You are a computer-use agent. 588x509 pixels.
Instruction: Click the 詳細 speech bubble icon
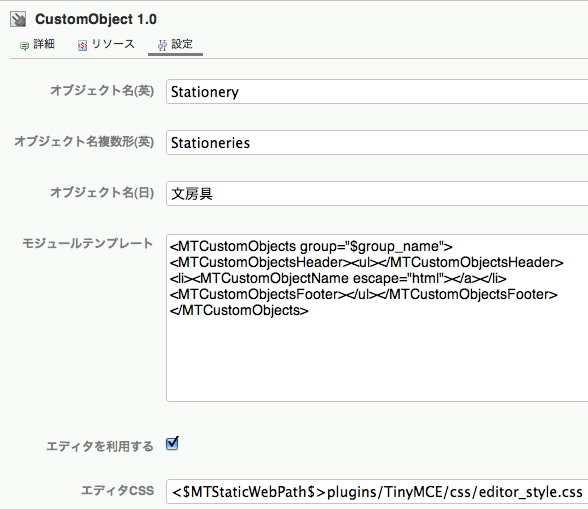[24, 46]
